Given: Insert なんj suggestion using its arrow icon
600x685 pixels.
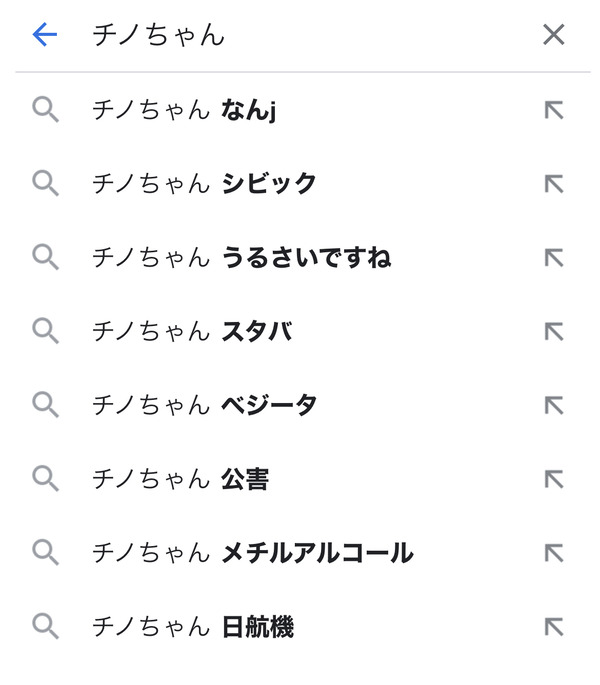Looking at the screenshot, I should point(554,110).
